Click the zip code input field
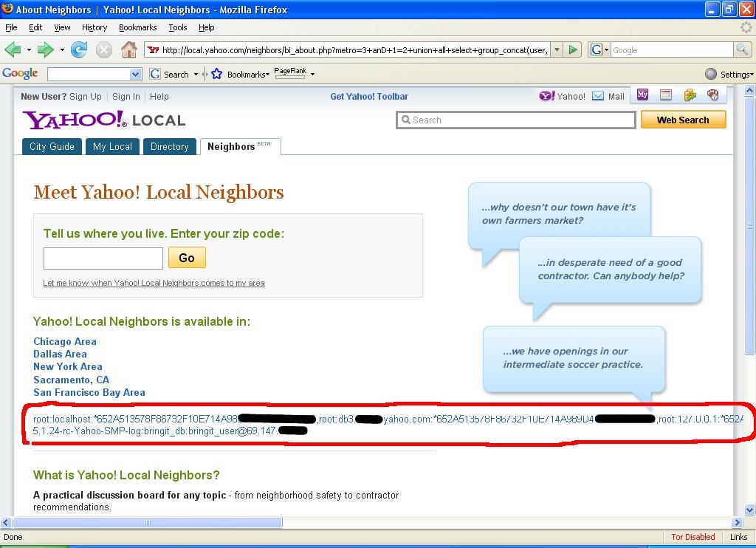This screenshot has height=548, width=756. 103,258
